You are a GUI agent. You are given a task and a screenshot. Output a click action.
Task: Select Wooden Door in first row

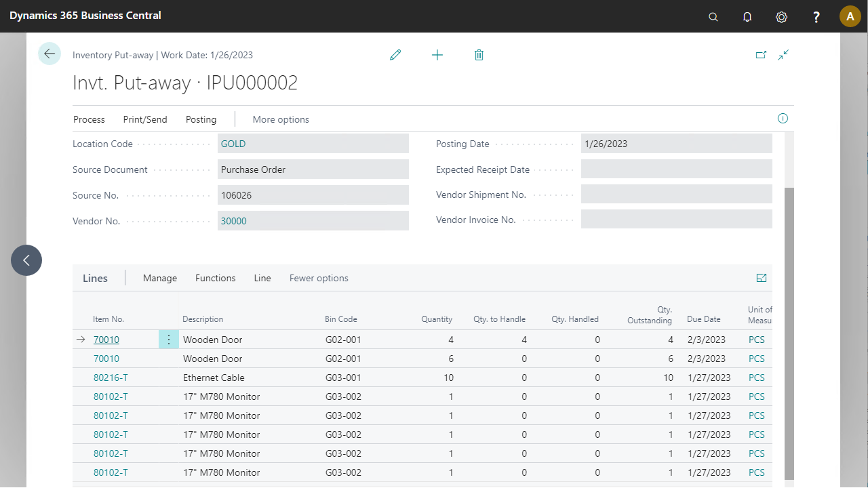pos(212,340)
